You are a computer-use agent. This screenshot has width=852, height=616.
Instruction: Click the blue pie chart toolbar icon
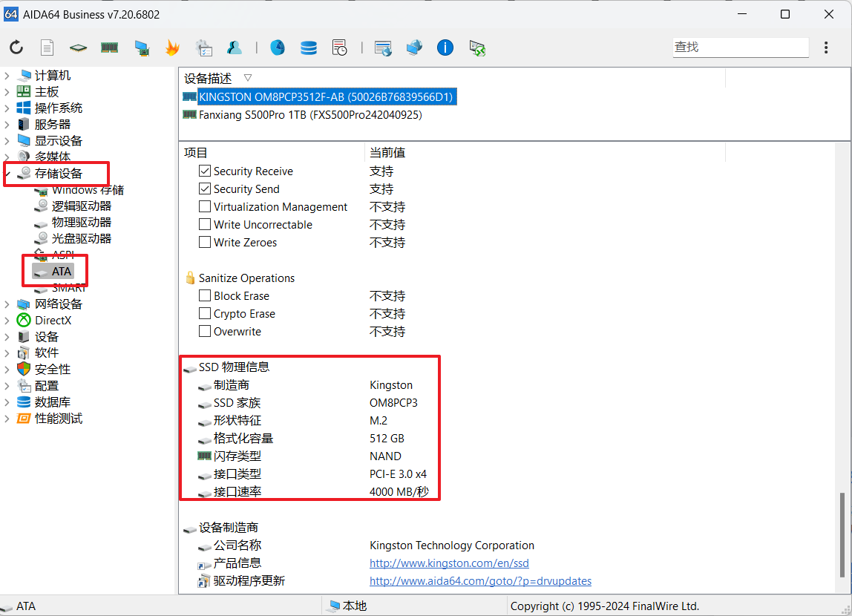278,47
